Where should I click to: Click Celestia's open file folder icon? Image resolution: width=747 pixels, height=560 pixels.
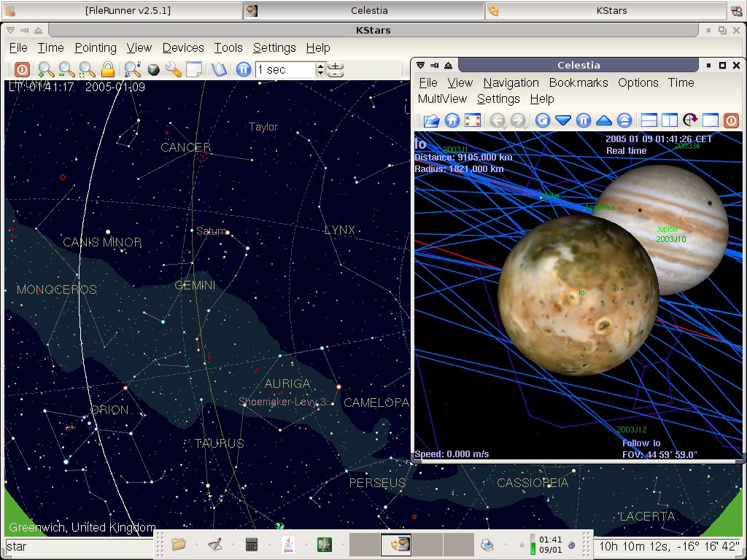431,120
